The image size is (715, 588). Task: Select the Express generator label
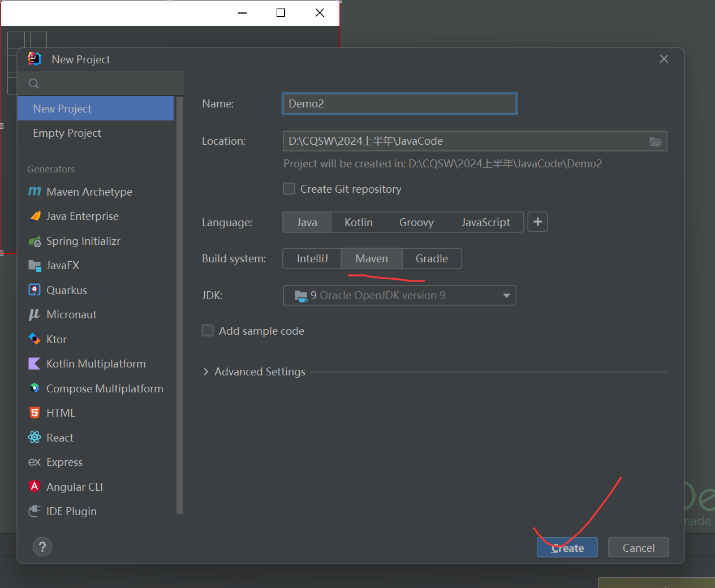(64, 462)
